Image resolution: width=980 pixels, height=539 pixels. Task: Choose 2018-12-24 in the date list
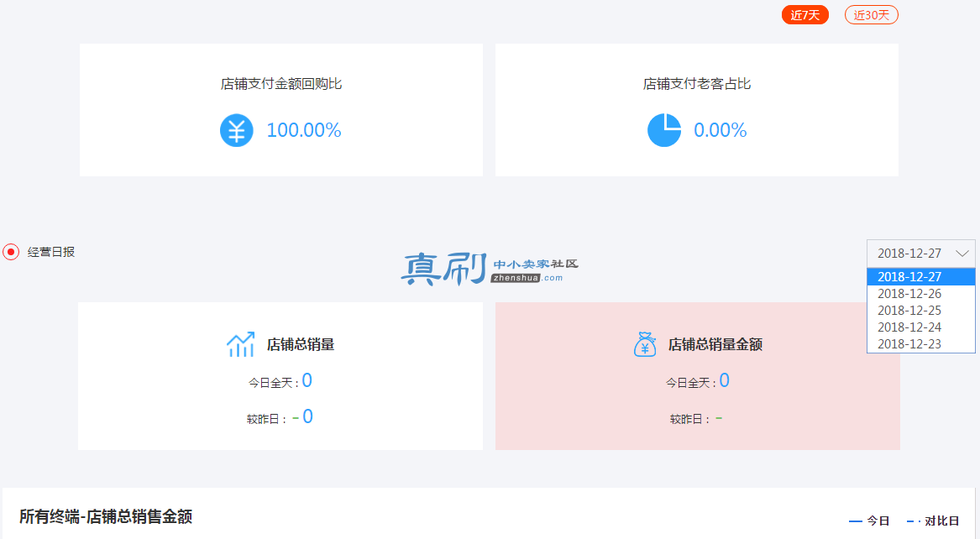point(920,327)
